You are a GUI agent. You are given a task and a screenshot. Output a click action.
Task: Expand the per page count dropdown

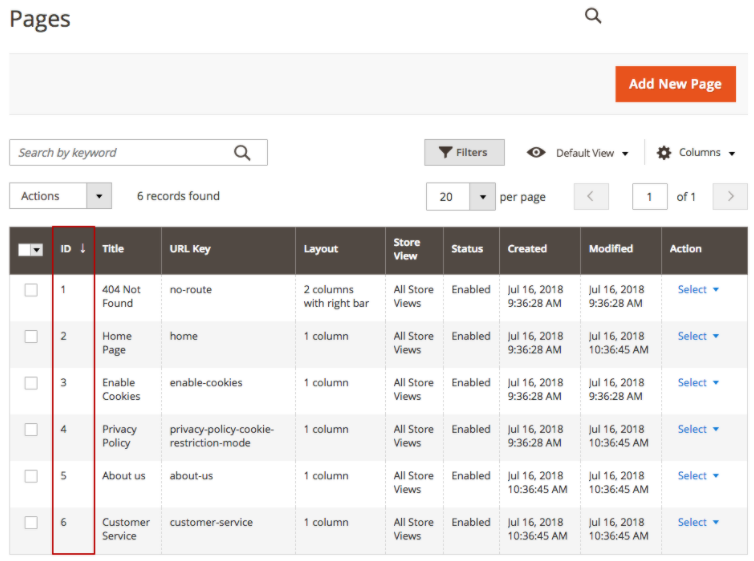483,197
